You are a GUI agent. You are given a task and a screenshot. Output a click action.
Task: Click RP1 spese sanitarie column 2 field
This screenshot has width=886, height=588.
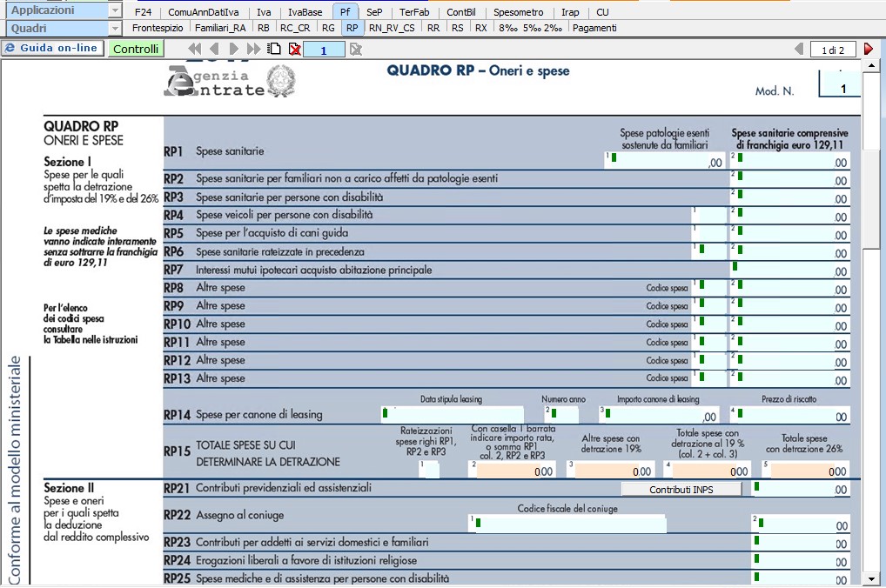[789, 160]
